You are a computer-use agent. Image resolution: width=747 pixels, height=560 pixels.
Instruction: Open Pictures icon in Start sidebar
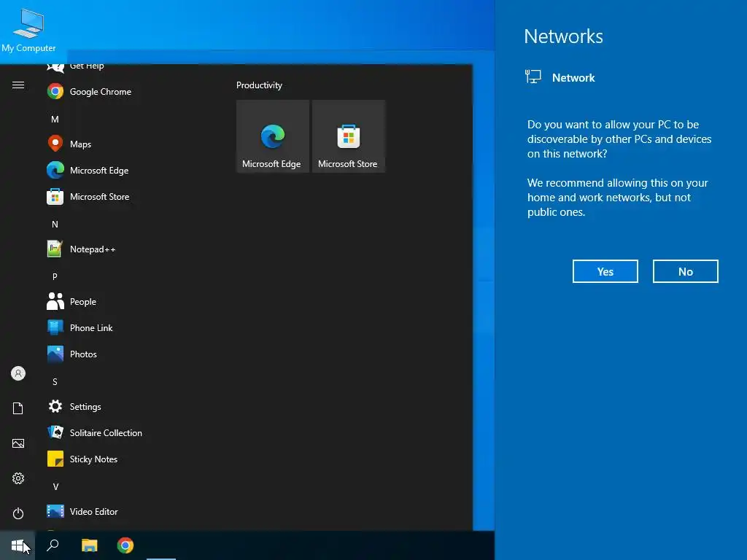tap(18, 443)
